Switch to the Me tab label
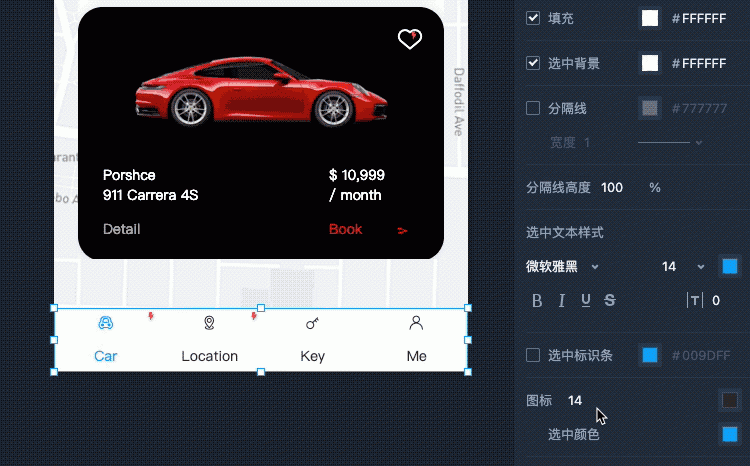The height and width of the screenshot is (466, 750). (417, 356)
